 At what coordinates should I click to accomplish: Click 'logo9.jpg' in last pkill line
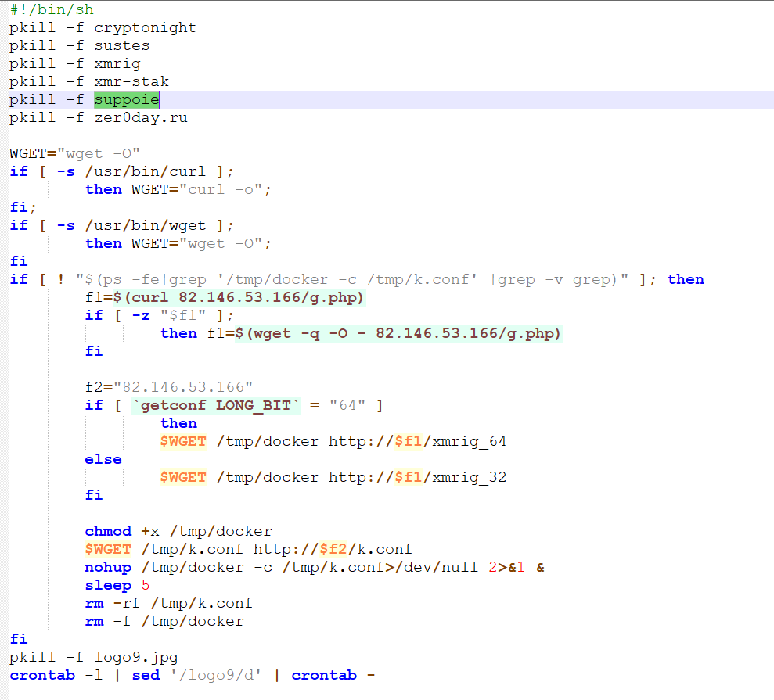click(135, 657)
